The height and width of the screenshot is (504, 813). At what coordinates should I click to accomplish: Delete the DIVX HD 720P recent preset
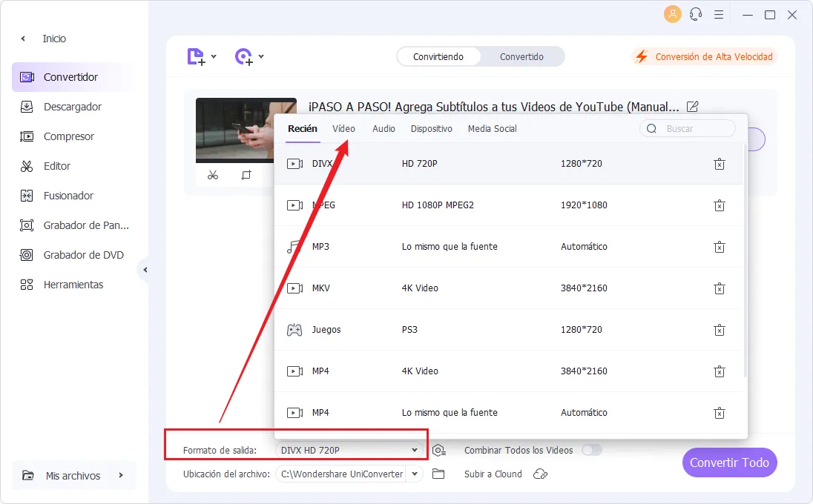719,164
